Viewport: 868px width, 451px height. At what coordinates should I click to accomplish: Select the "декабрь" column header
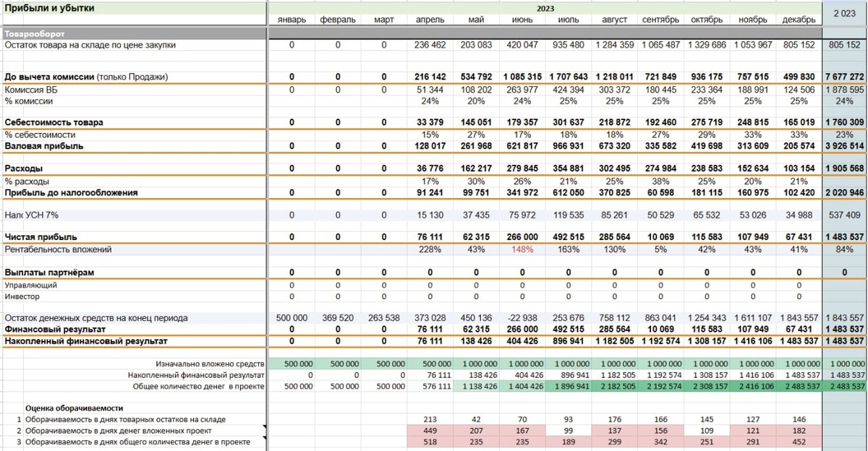tap(799, 20)
